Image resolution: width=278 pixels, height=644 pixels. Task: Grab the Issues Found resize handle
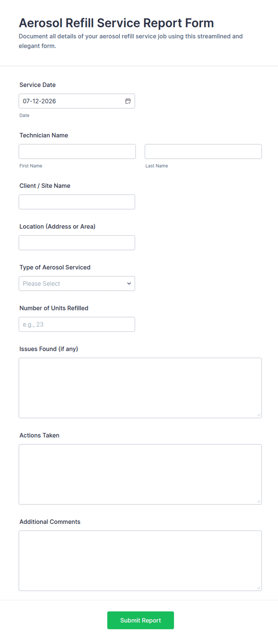click(x=259, y=415)
